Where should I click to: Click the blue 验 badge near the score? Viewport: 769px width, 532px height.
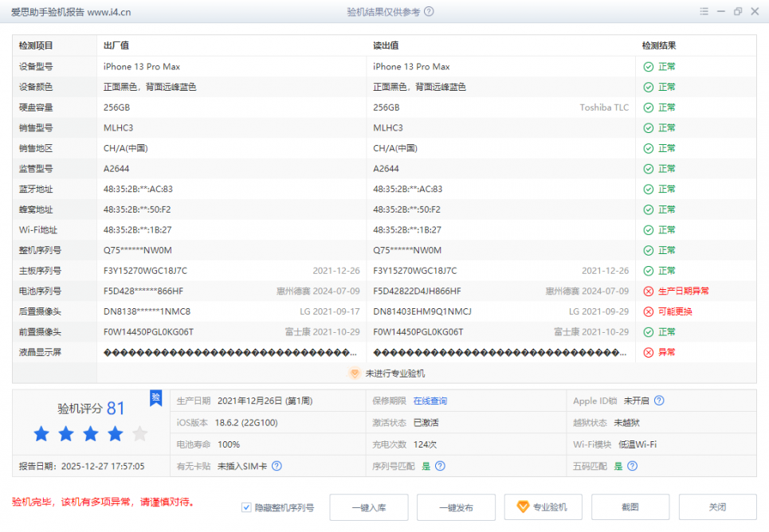(156, 397)
